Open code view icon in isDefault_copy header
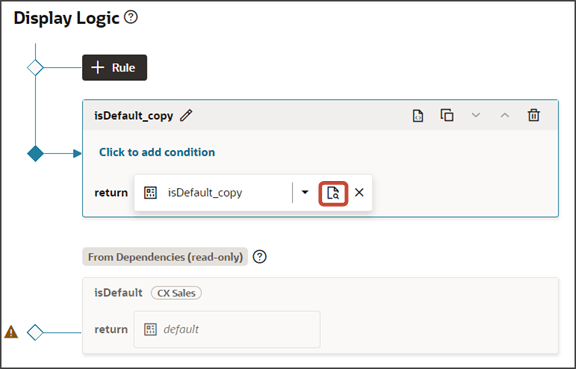Image resolution: width=576 pixels, height=369 pixels. coord(418,115)
